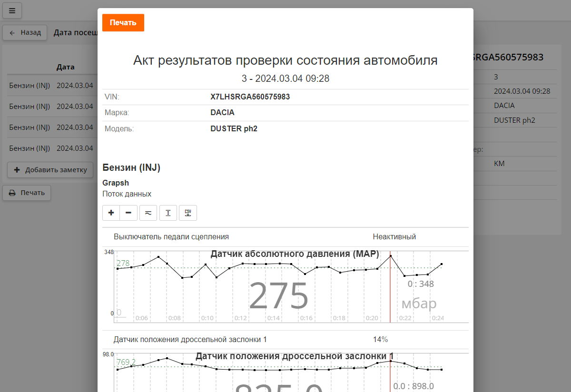Click the plus icon on Добавить заметку
Image resolution: width=571 pixels, height=392 pixels.
click(17, 170)
